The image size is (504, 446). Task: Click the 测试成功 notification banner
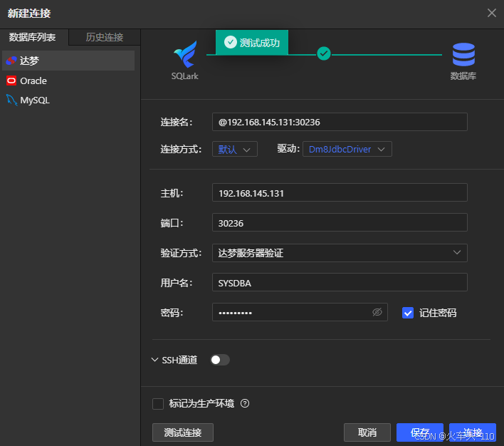tap(252, 43)
